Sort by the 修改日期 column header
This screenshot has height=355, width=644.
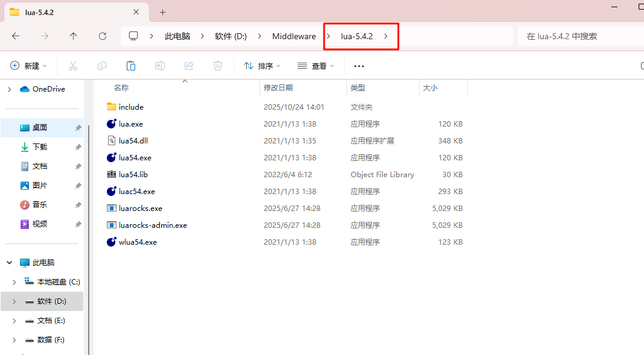click(x=278, y=88)
